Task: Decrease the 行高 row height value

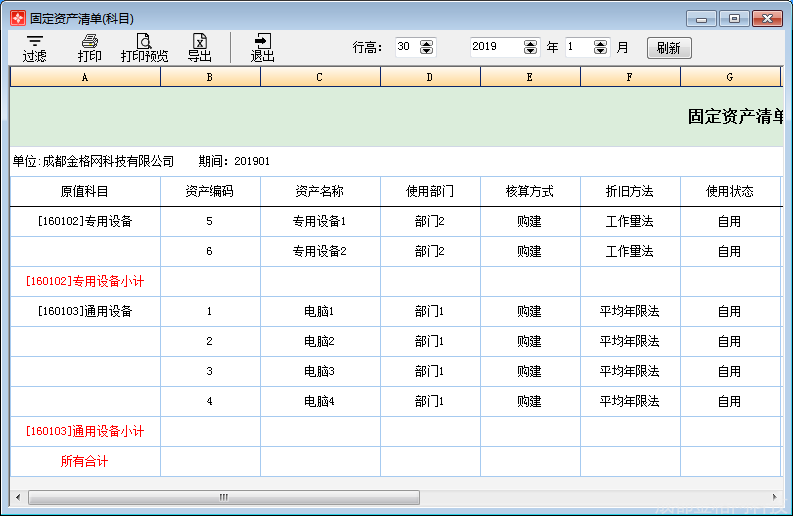Action: coord(428,51)
